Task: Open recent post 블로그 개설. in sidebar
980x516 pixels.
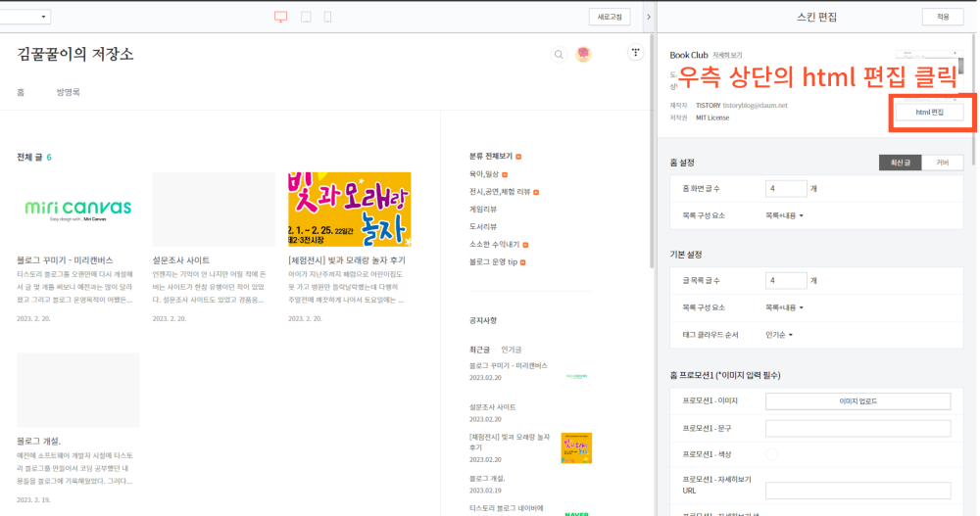Action: tap(487, 479)
